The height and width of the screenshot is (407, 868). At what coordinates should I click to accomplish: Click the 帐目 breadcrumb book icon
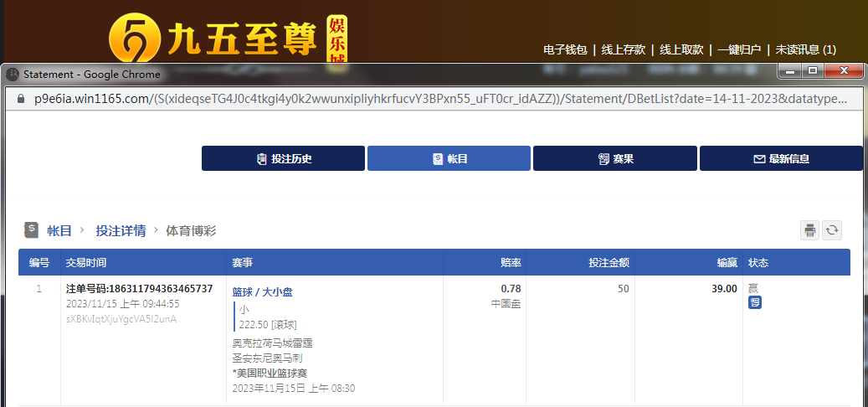(x=31, y=229)
